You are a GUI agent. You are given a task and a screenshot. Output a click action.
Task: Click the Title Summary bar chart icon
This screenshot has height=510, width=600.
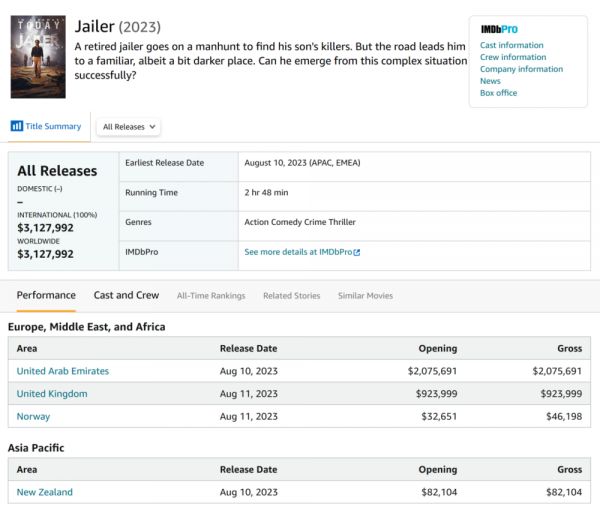click(16, 126)
